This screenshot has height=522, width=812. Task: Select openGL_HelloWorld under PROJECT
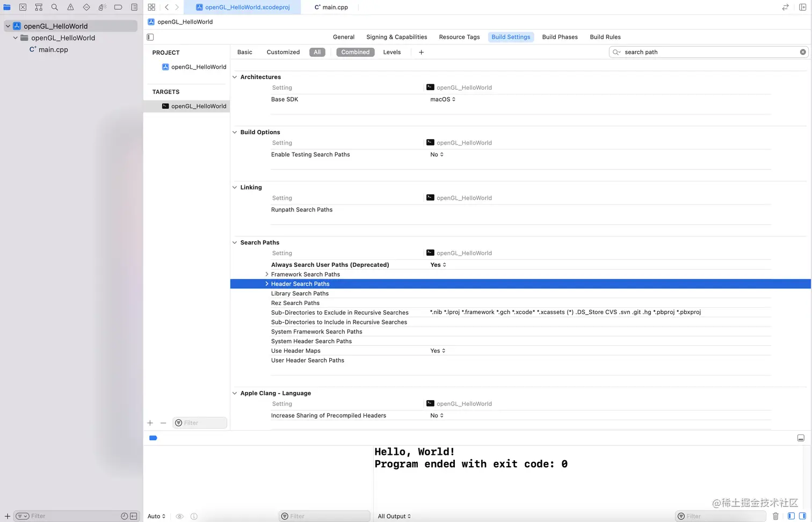click(194, 67)
